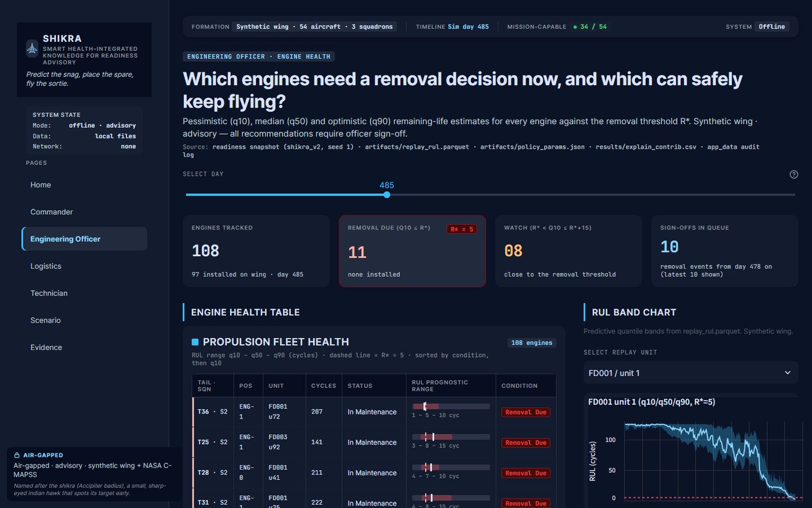Click Removal Due badge for FD001 u41
Viewport: 812px width, 508px height.
[x=526, y=473]
